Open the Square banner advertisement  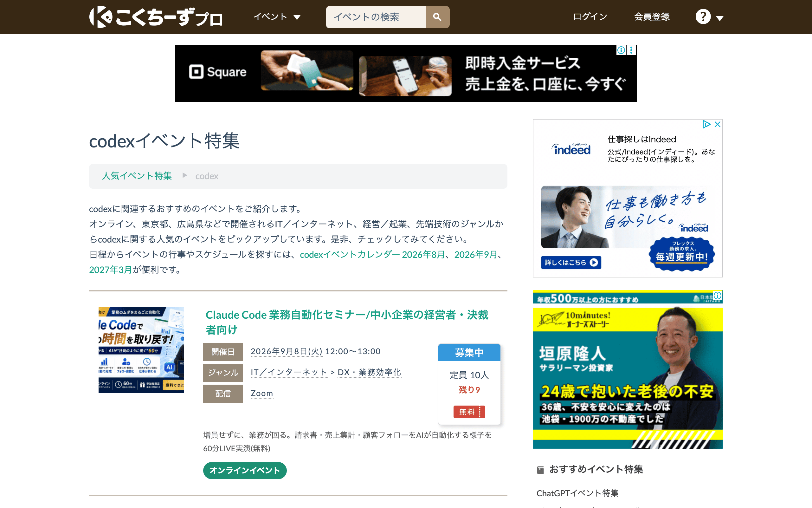[406, 73]
